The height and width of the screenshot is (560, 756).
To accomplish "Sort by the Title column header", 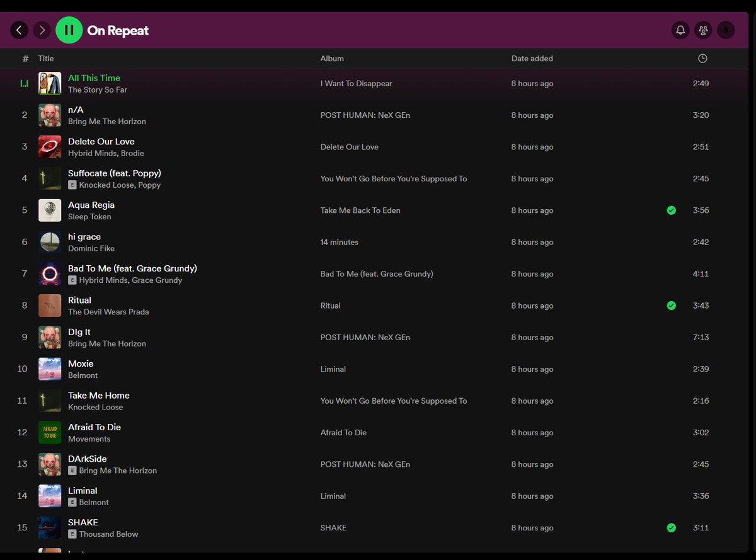I will 46,59.
